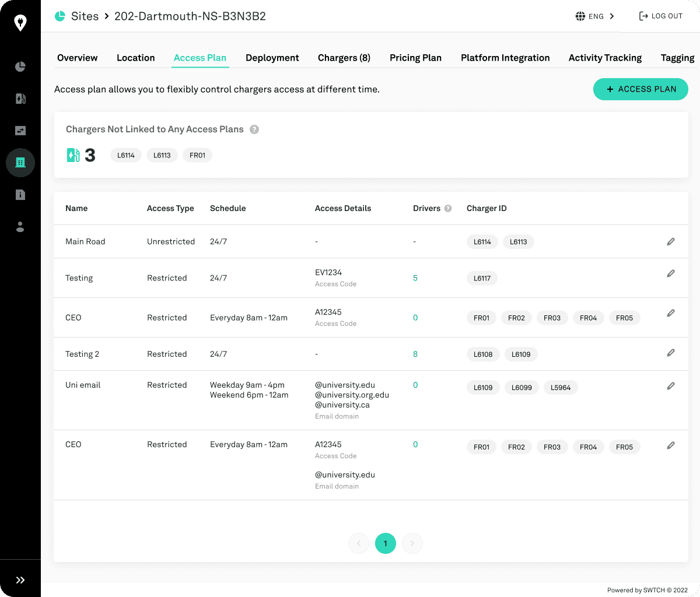Image resolution: width=700 pixels, height=597 pixels.
Task: Click the Sites pie icon in the breadcrumb
Action: coord(60,16)
